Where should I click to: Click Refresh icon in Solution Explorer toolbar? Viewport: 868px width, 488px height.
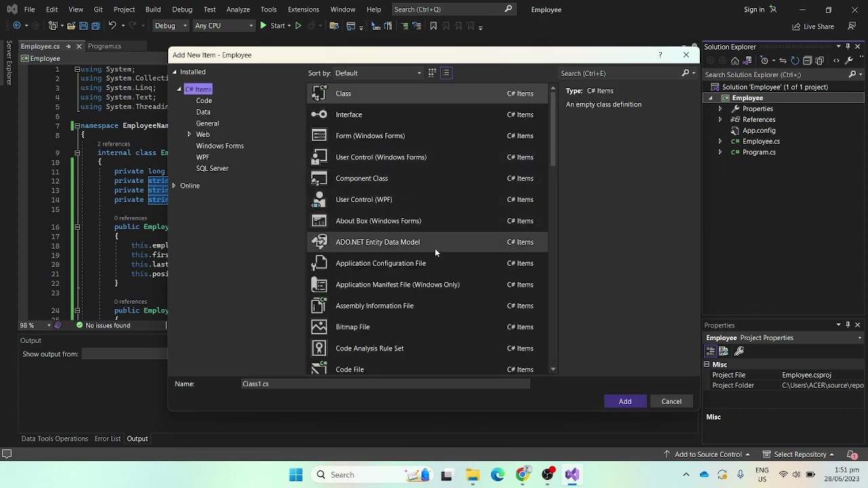[x=795, y=60]
